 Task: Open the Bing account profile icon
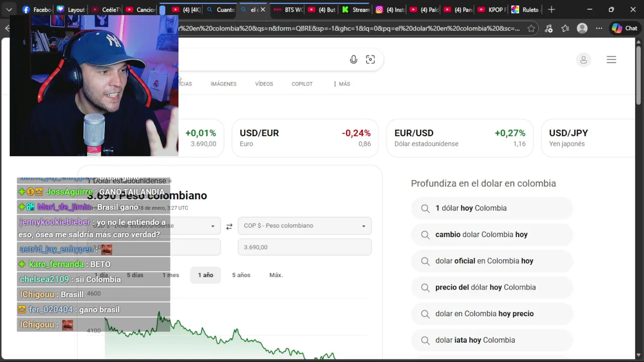[584, 60]
